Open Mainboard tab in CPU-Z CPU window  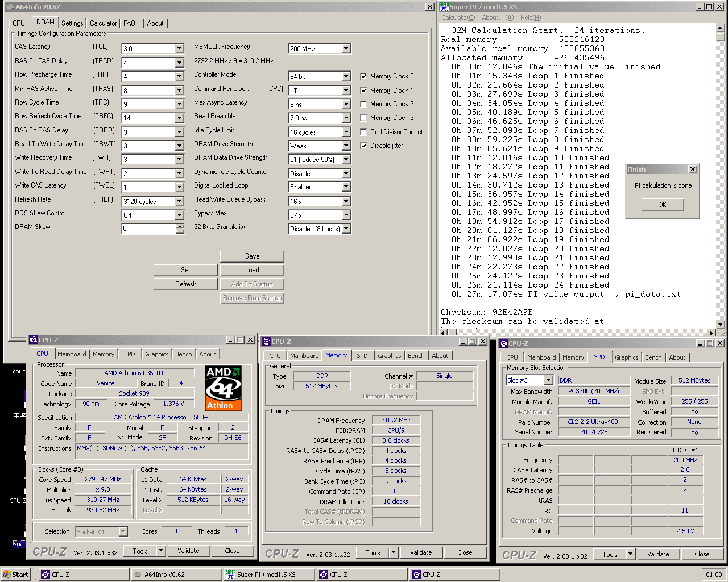(72, 354)
